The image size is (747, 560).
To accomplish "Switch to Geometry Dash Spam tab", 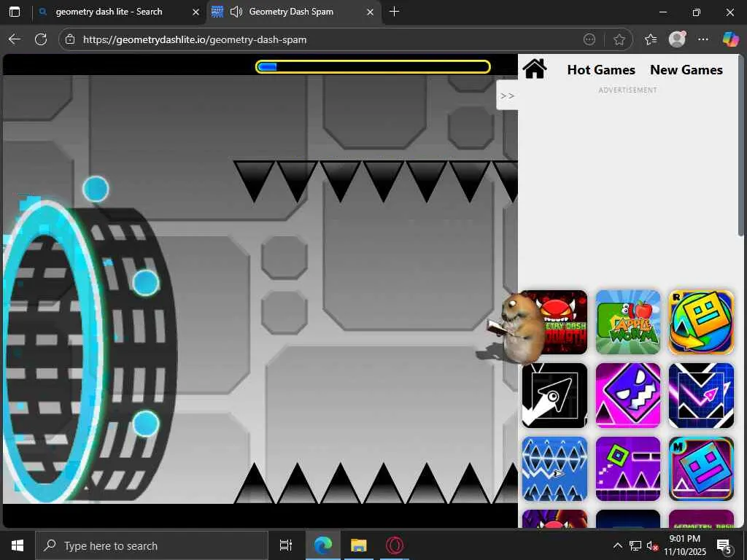I will point(290,12).
